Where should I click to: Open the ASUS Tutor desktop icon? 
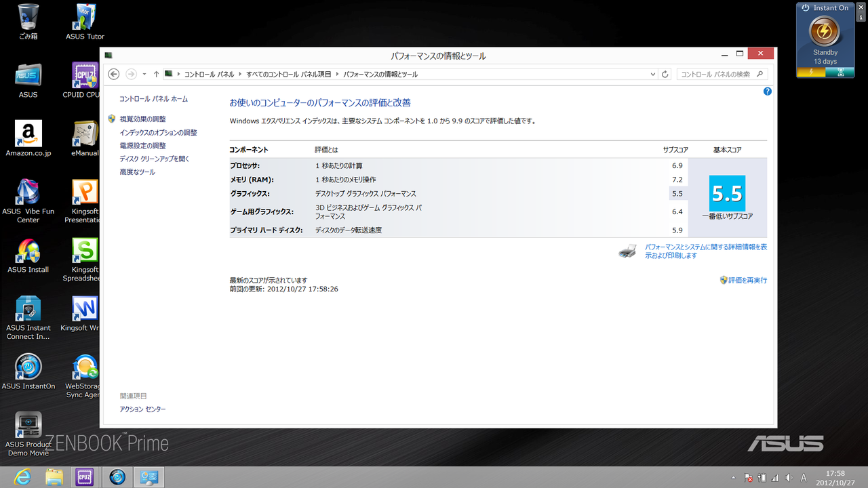coord(85,22)
